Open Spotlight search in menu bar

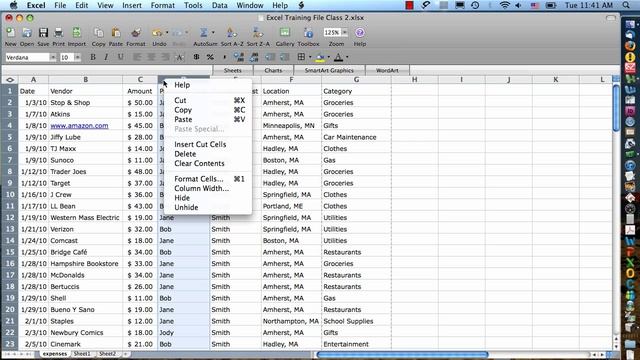pyautogui.click(x=626, y=5)
